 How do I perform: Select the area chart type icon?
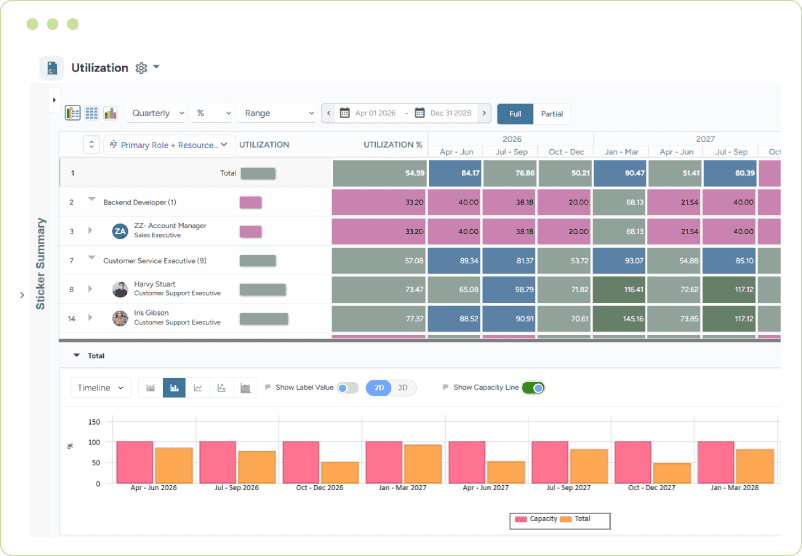click(245, 388)
